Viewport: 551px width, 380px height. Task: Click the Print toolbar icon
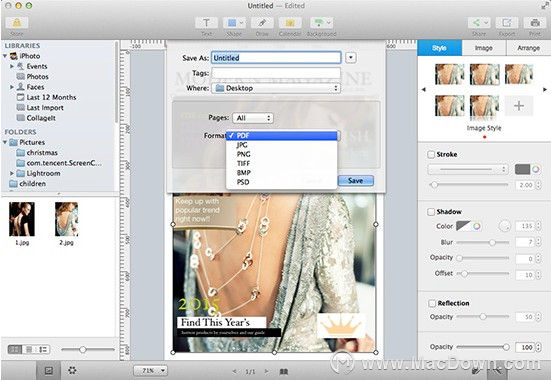point(535,23)
